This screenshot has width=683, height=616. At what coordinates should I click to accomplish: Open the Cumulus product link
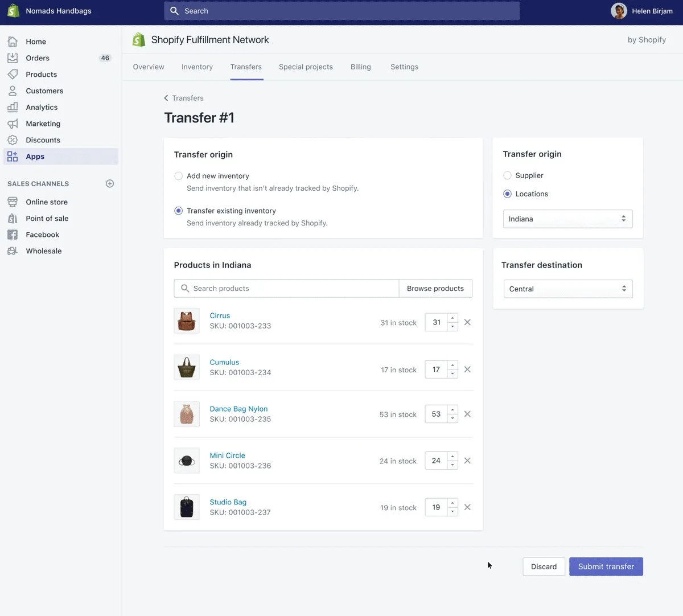click(224, 362)
